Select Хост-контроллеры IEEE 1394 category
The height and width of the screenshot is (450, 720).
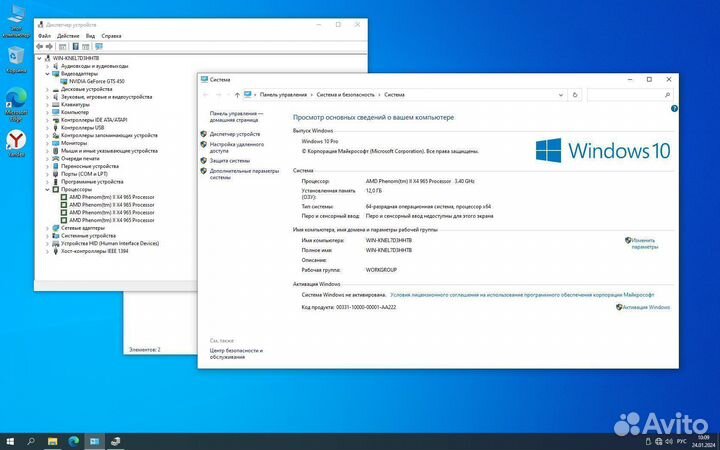pos(95,251)
